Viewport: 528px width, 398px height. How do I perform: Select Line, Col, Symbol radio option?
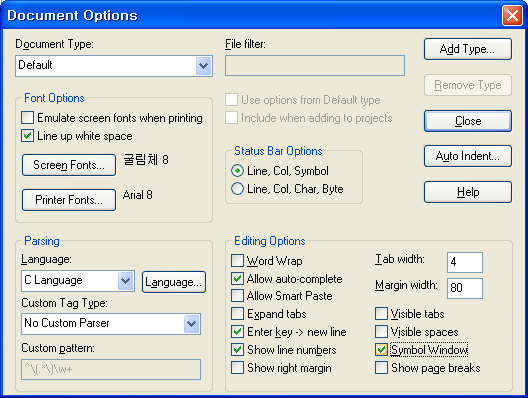click(237, 171)
